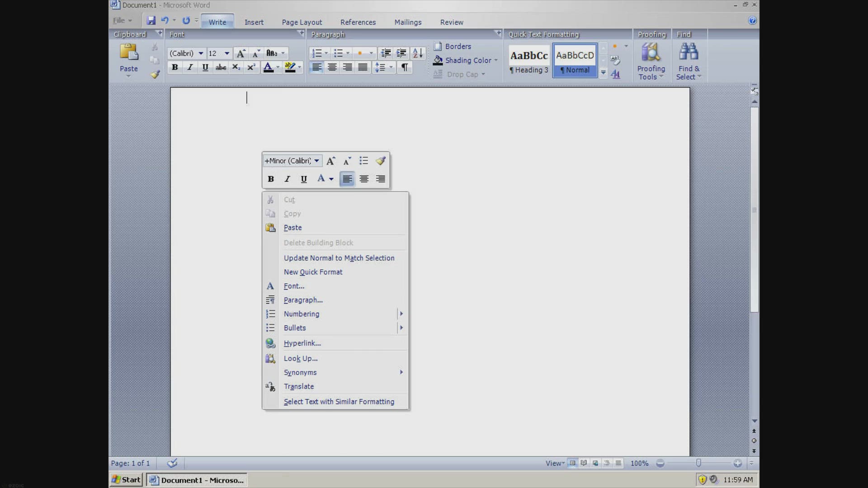Click Grow Font icon in ribbon Font group
868x488 pixels.
[241, 53]
